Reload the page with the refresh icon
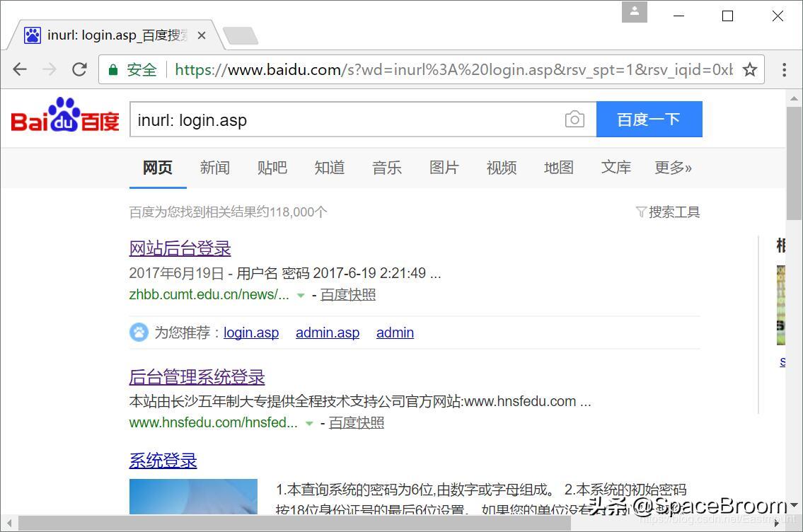 click(x=79, y=69)
